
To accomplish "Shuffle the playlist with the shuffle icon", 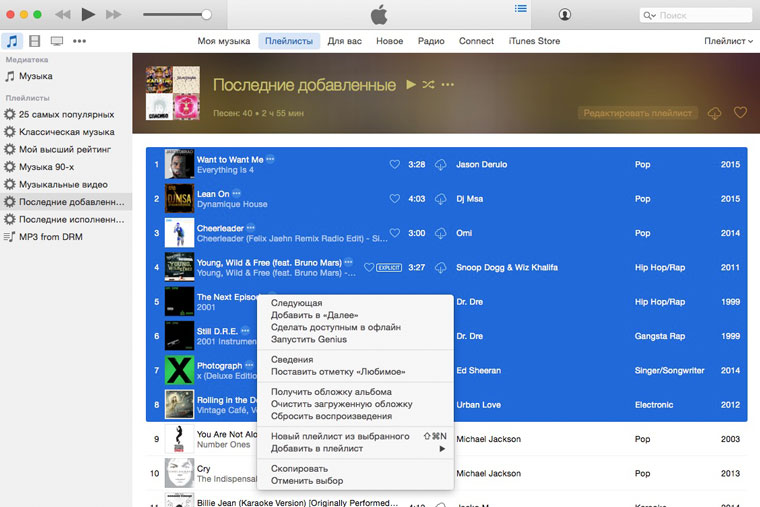I will tap(428, 84).
